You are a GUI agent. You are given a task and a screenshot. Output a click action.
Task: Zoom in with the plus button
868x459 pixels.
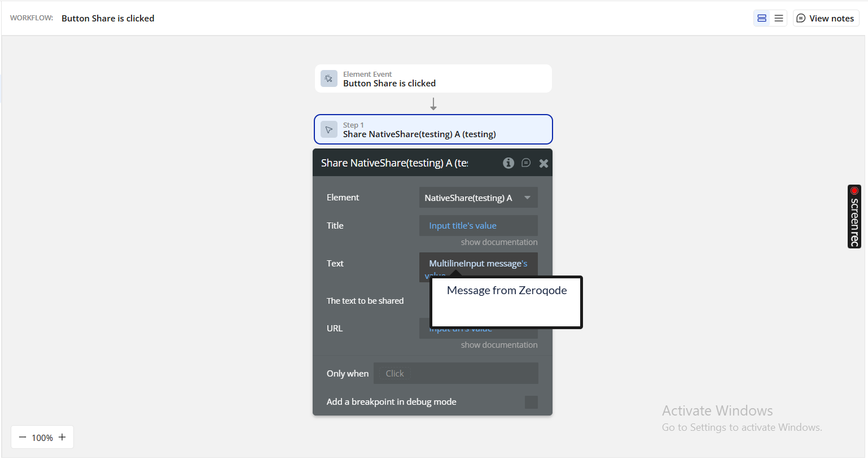click(x=62, y=437)
